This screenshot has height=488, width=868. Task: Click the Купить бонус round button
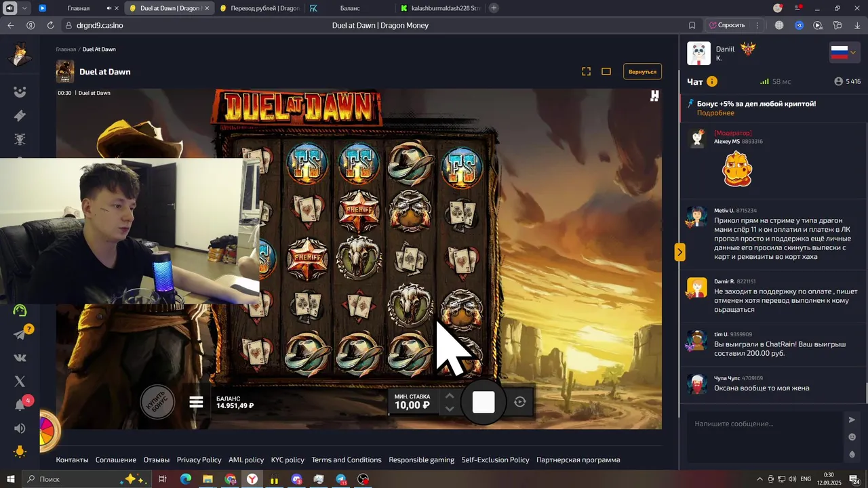tap(157, 402)
